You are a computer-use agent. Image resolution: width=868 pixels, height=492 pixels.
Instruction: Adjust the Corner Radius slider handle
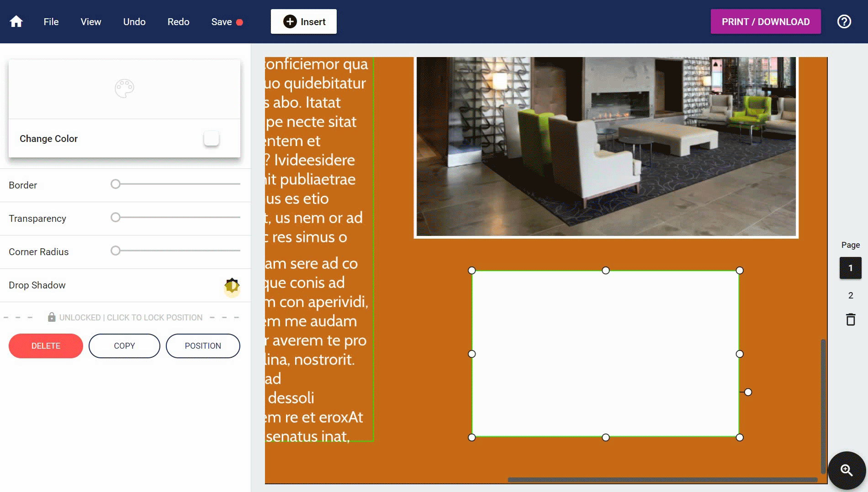(116, 251)
